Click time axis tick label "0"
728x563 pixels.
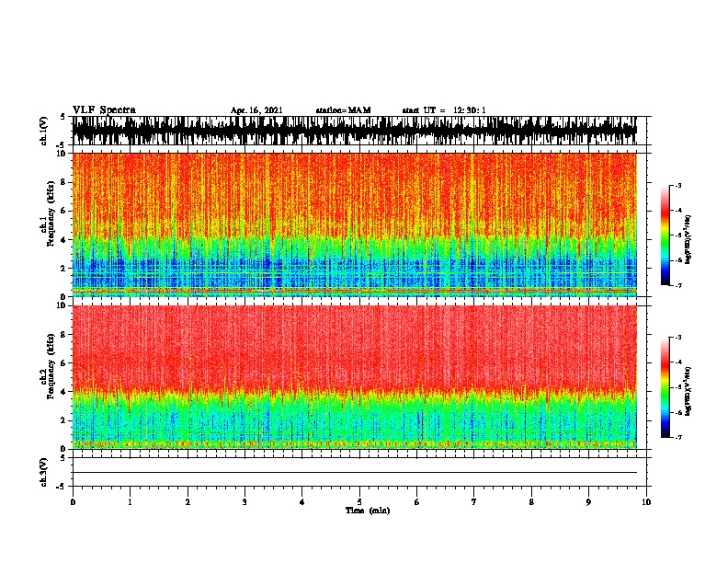73,502
